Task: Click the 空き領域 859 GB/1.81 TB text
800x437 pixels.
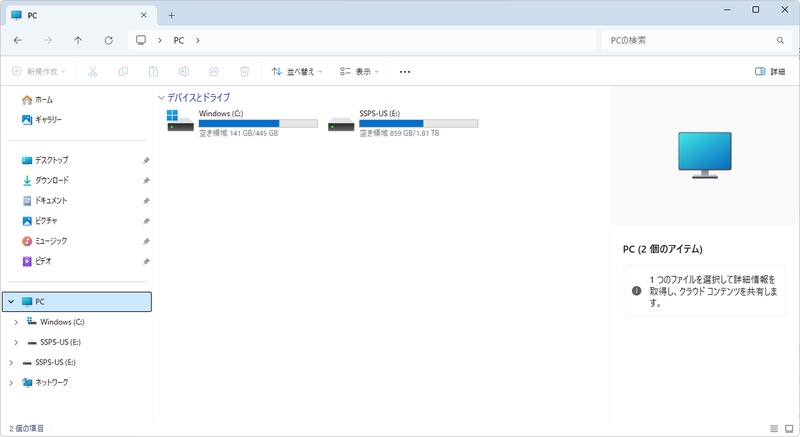Action: tap(399, 133)
